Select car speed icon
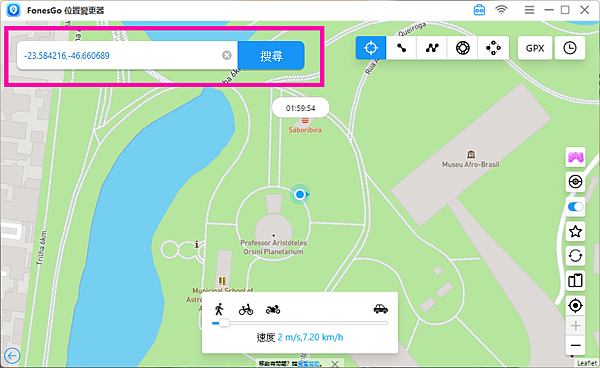 click(x=380, y=309)
